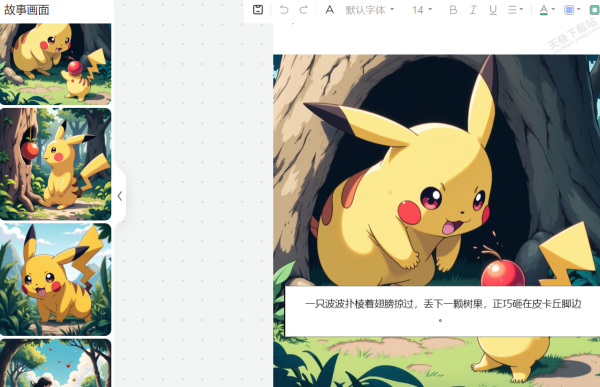The image size is (600, 387).
Task: Undo the last edit
Action: (x=284, y=10)
